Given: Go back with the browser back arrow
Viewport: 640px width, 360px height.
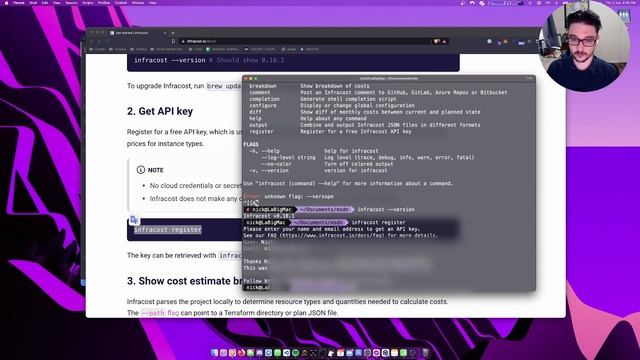Looking at the screenshot, I should point(92,41).
